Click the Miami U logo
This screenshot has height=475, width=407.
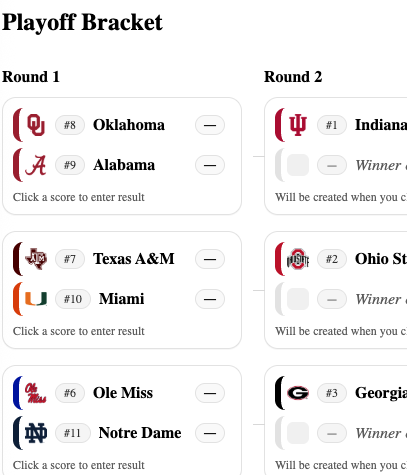tap(36, 299)
